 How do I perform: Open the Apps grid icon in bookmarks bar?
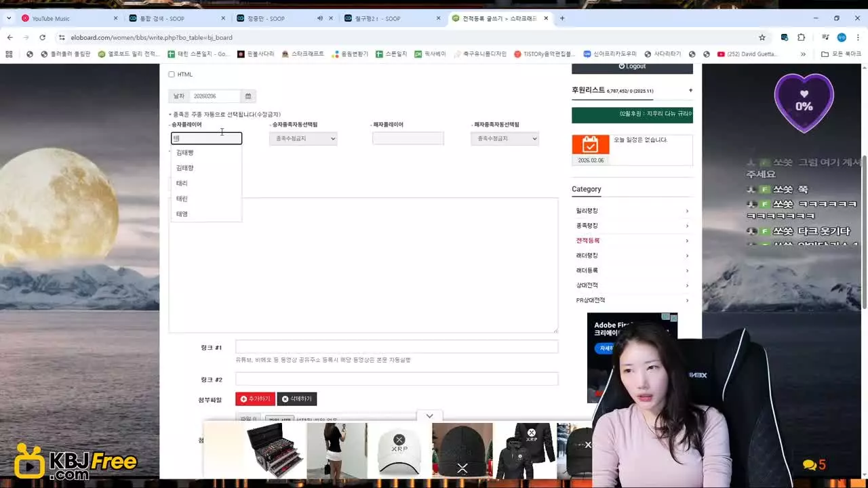[x=9, y=54]
